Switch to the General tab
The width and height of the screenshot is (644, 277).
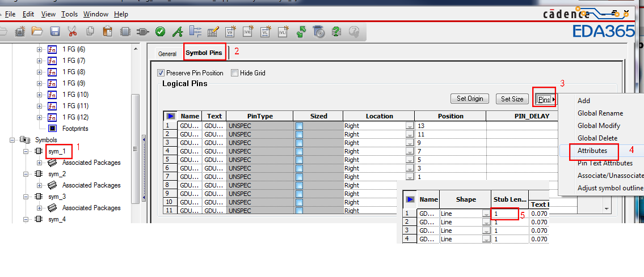(x=167, y=54)
